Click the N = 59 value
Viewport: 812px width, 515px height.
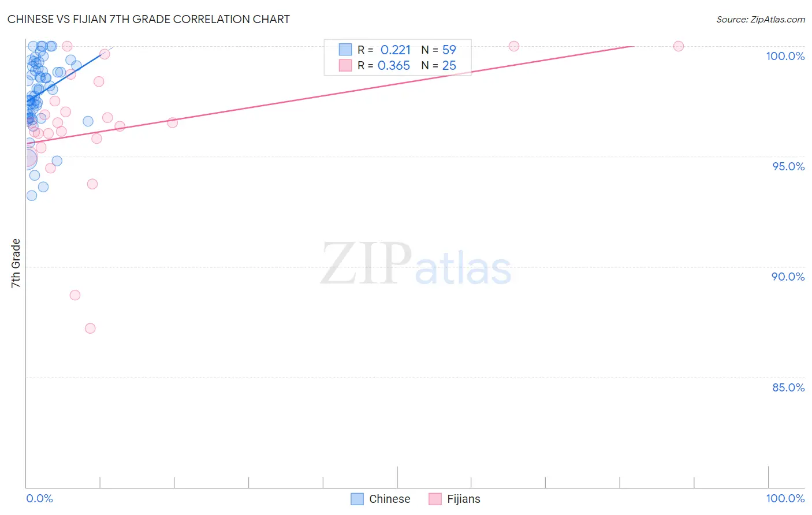438,50
